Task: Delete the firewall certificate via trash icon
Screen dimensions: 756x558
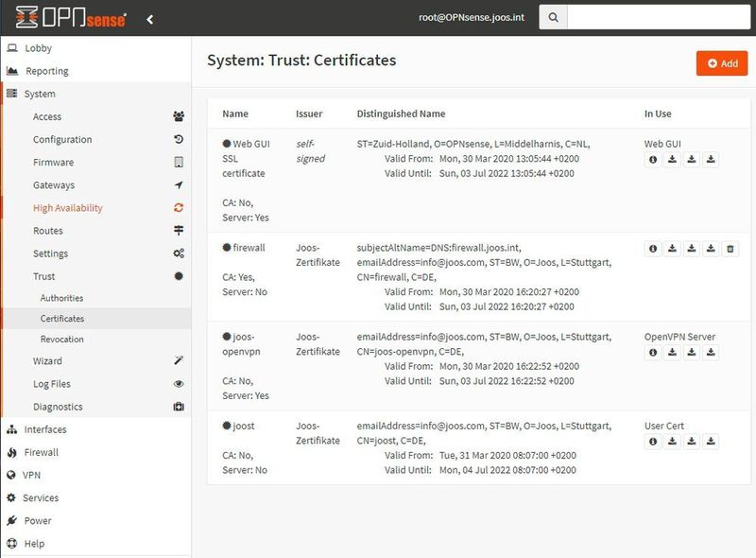Action: click(730, 248)
